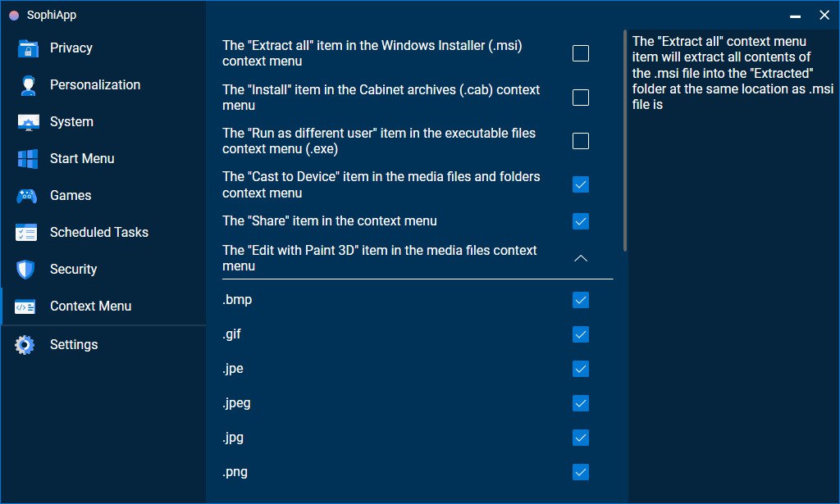Toggle the .bmp file extension checkbox

[x=580, y=300]
